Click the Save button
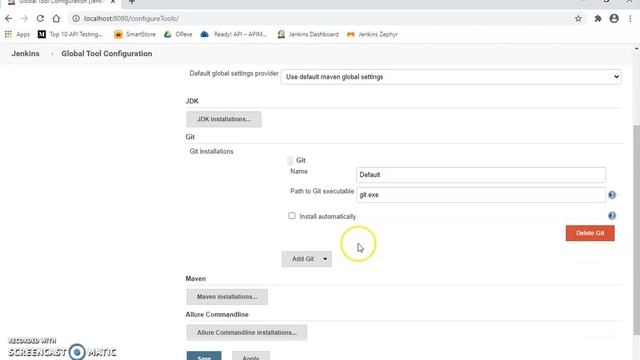The width and height of the screenshot is (640, 360). tap(204, 356)
